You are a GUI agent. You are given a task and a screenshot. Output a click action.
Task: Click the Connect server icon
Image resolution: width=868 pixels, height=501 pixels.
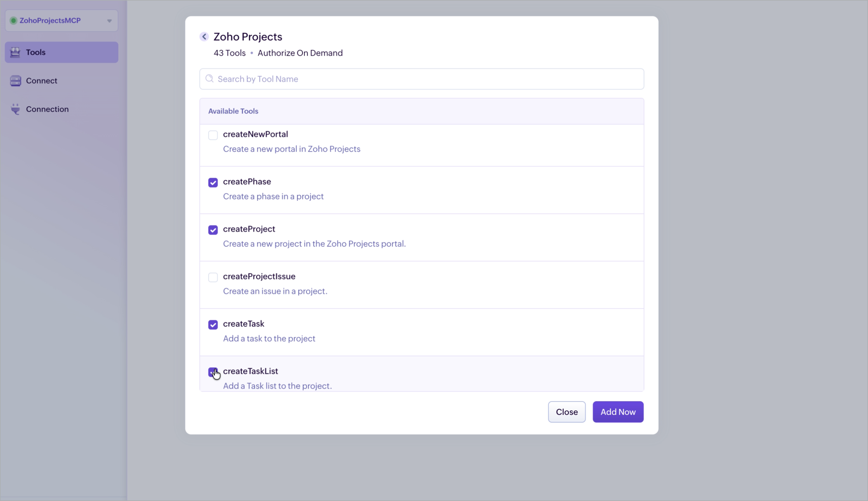tap(15, 81)
